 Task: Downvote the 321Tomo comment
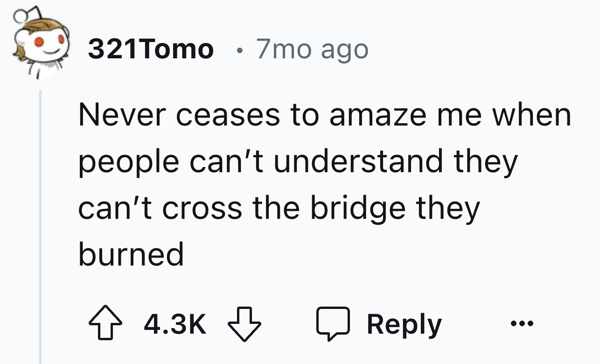point(244,324)
